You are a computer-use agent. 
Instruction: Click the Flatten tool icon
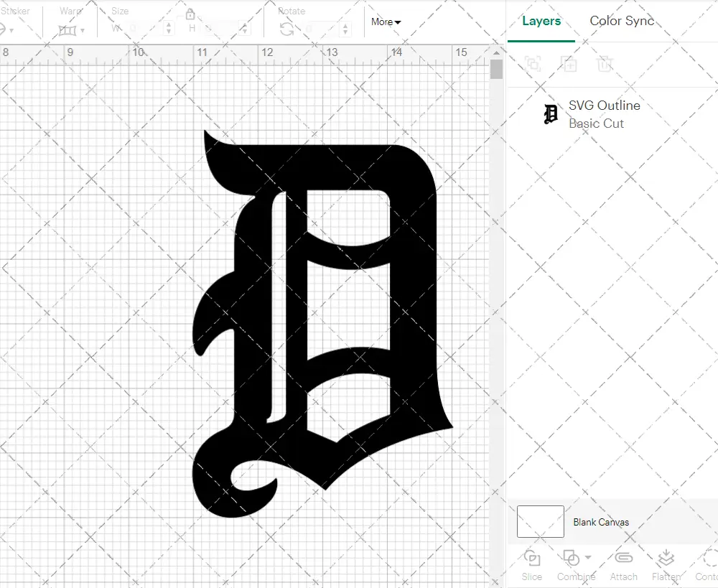[x=666, y=559]
